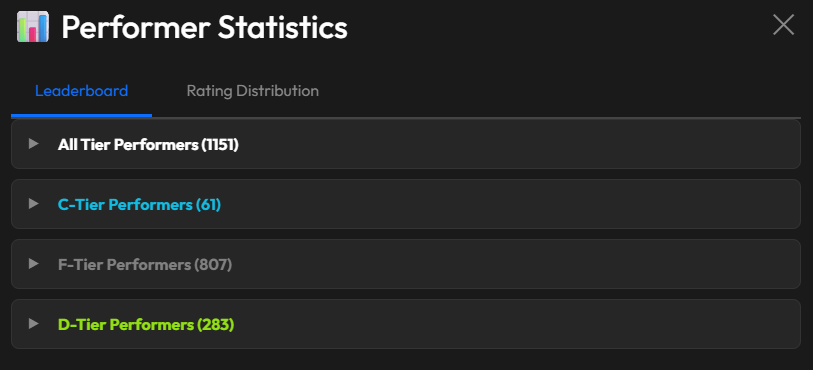Toggle the F-Tier Performers arrow

pyautogui.click(x=34, y=264)
